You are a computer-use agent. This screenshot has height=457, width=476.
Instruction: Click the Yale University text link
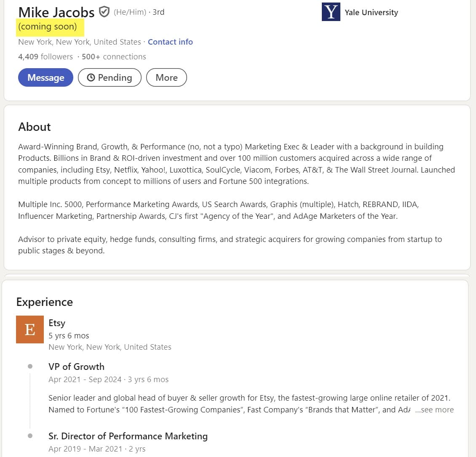[x=371, y=13]
